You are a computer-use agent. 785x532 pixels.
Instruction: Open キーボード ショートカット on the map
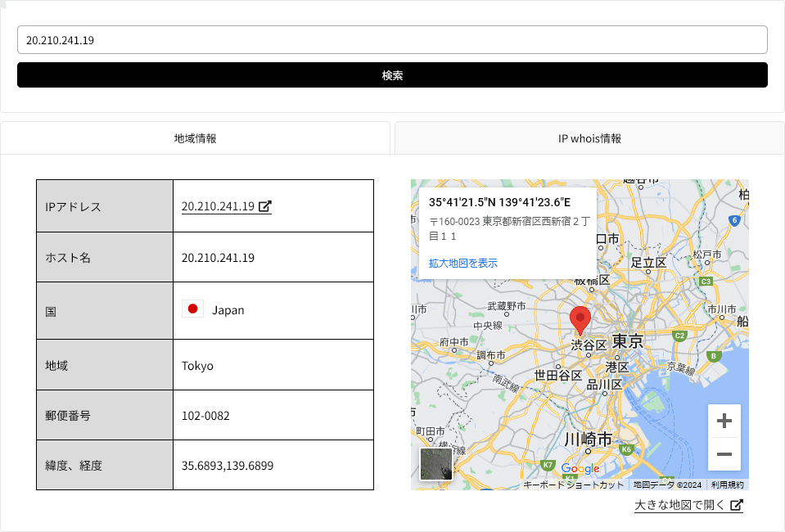pyautogui.click(x=573, y=485)
